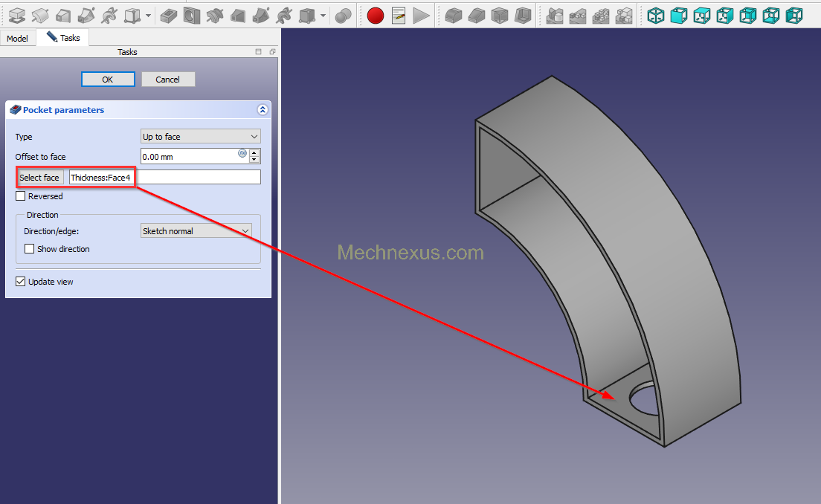Screen dimensions: 821x504
Task: Click the Boolean operation spheres icon
Action: [x=343, y=15]
